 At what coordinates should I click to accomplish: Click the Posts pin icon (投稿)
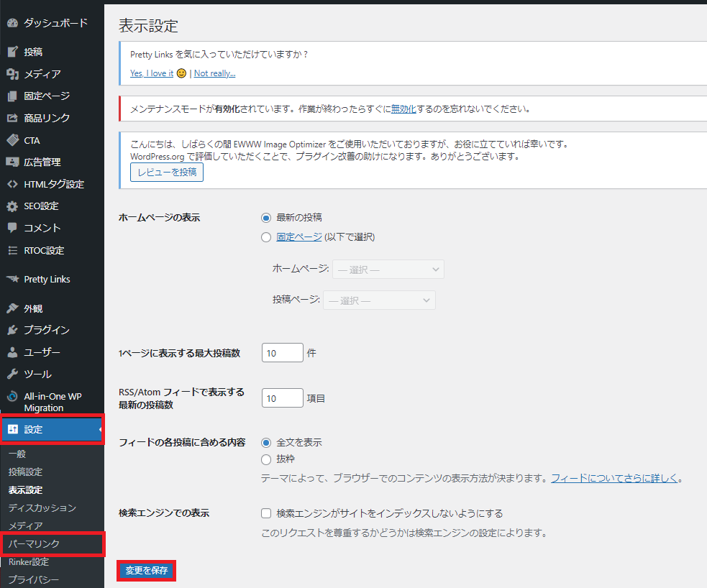point(13,52)
